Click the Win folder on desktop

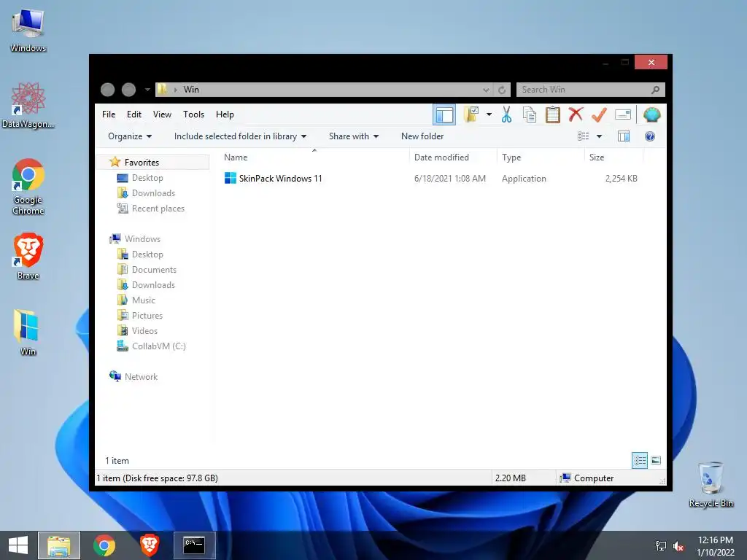coord(28,332)
